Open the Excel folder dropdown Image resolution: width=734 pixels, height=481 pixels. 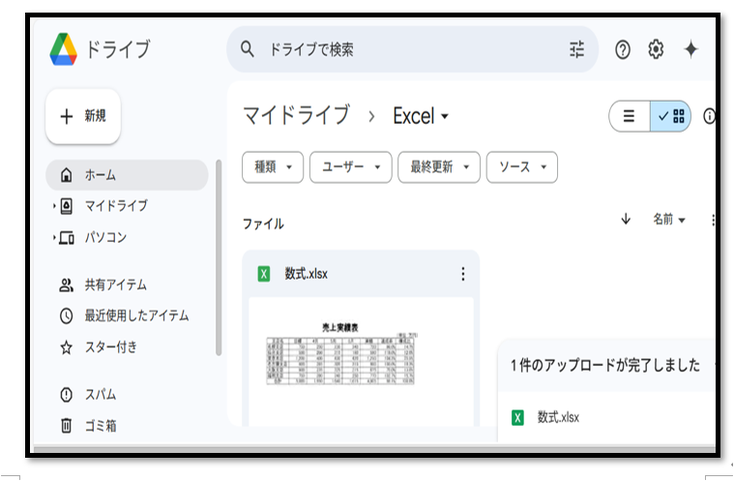click(x=420, y=116)
